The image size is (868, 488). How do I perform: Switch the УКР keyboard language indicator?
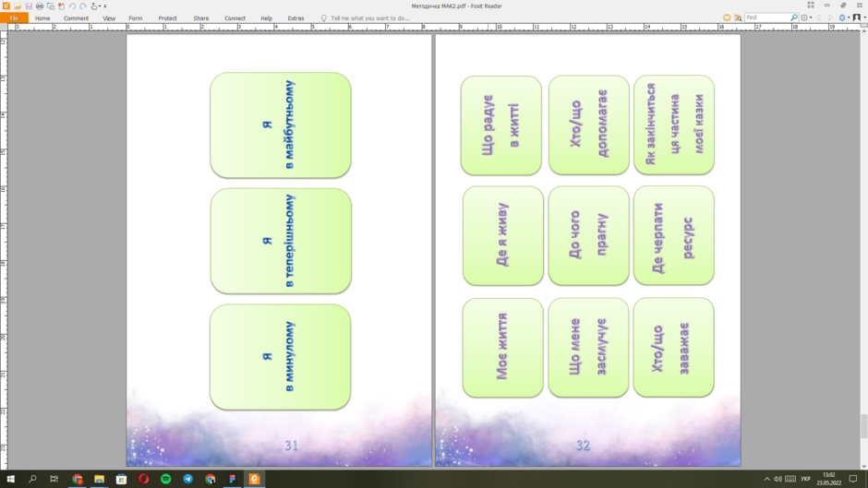(x=805, y=479)
